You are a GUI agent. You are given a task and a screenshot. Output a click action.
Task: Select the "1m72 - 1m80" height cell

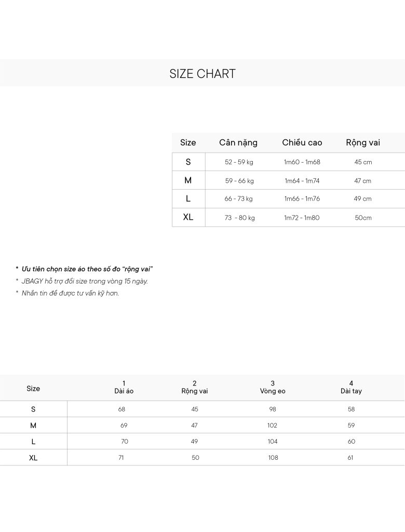302,218
